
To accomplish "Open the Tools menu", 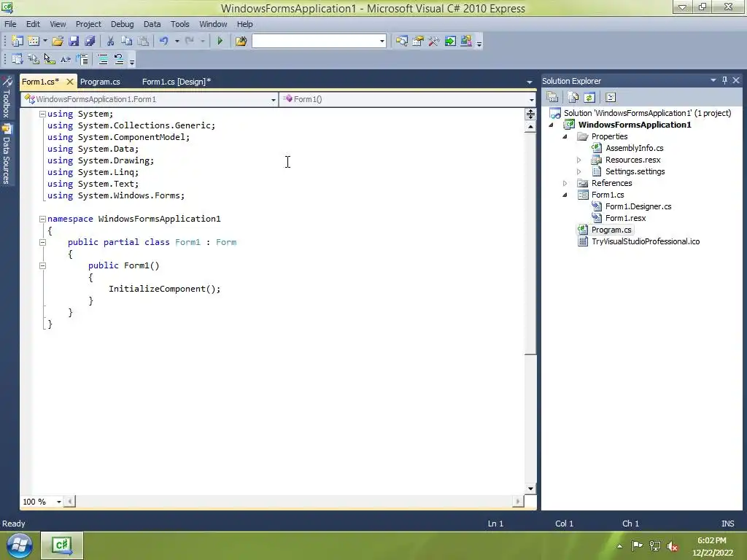I will (179, 24).
